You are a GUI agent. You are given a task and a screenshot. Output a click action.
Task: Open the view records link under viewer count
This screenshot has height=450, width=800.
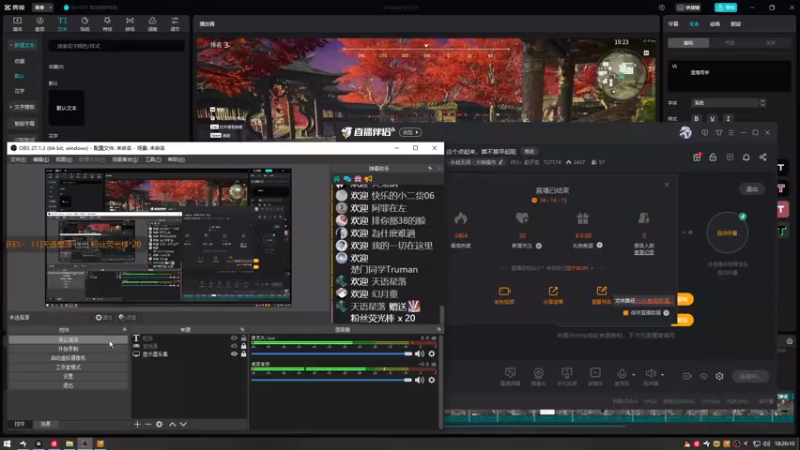click(644, 252)
